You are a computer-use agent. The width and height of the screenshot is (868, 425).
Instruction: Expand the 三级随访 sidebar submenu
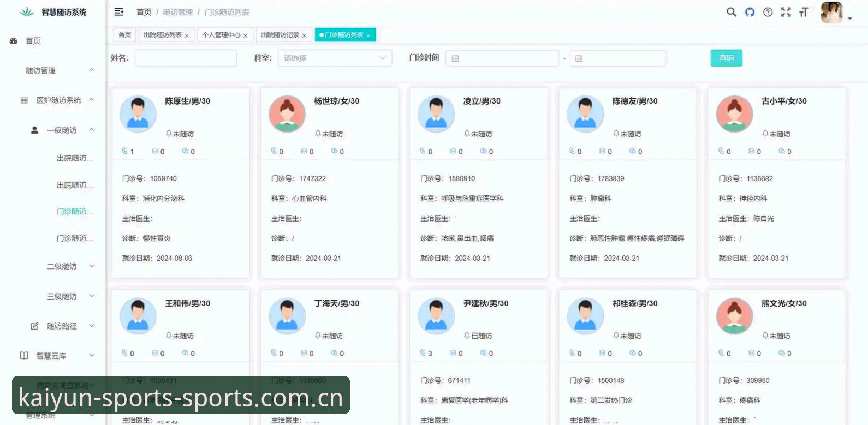coord(92,296)
